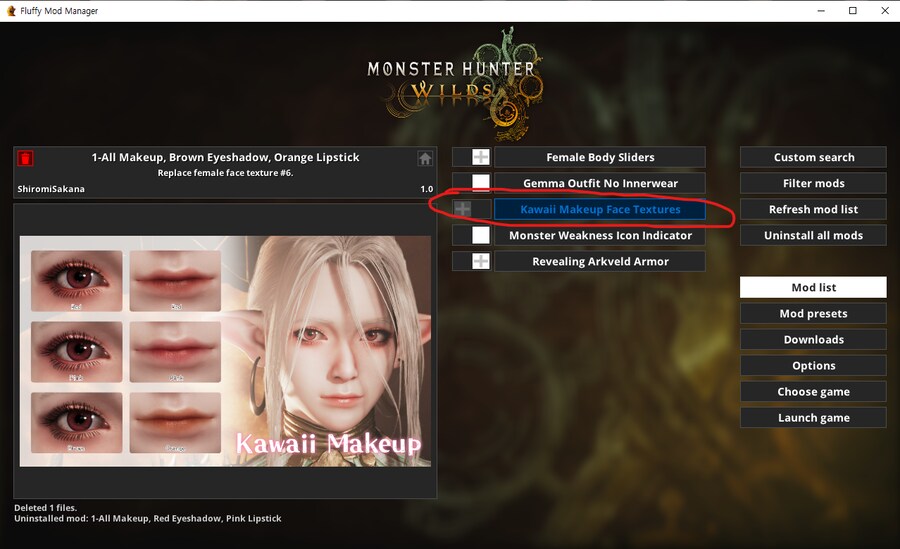
Task: Click Uninstall all mods
Action: tap(813, 235)
